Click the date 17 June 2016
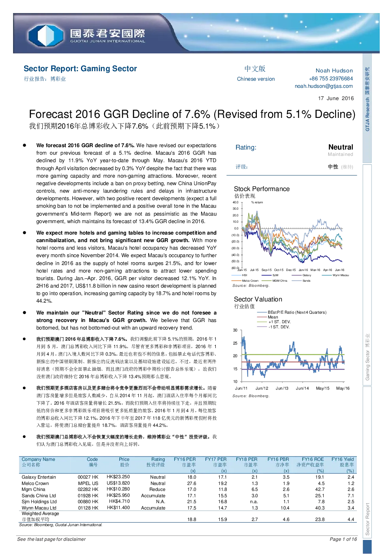 point(336,98)
